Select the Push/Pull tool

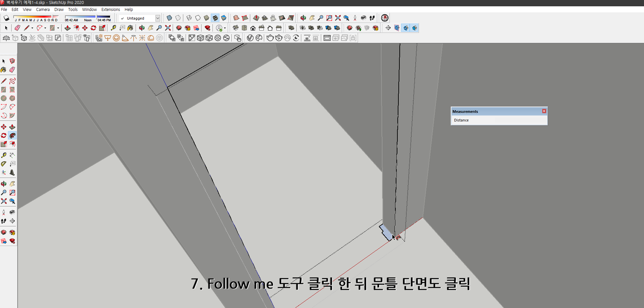(x=12, y=126)
